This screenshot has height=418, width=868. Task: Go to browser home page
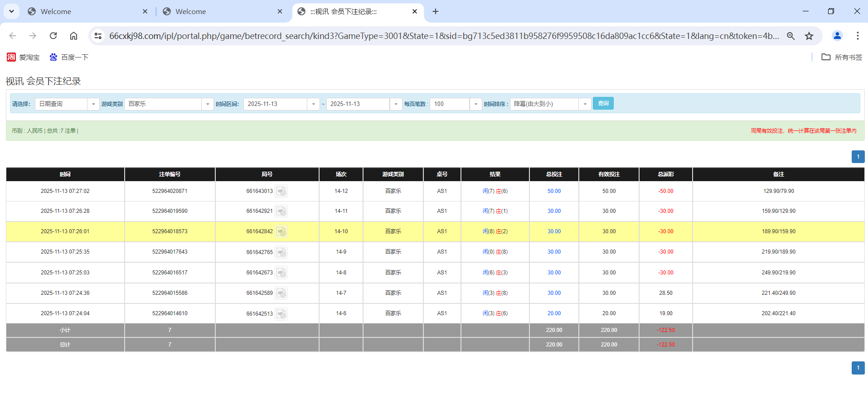(73, 36)
